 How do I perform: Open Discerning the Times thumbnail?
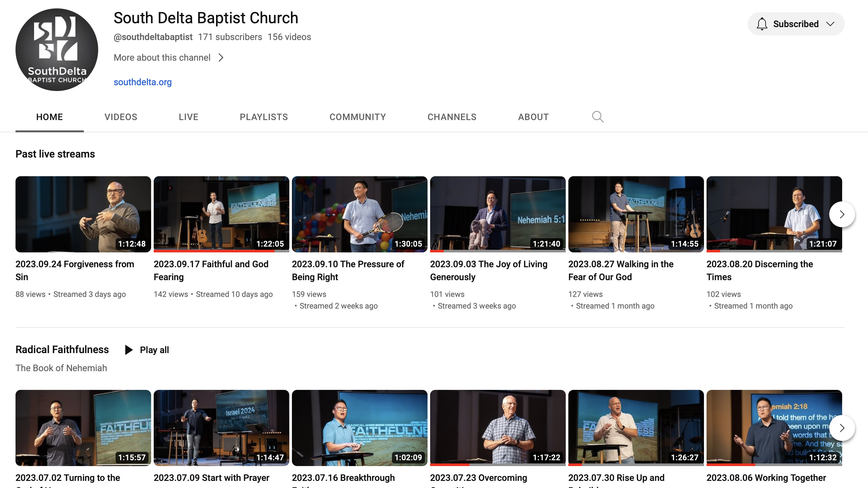pos(774,214)
